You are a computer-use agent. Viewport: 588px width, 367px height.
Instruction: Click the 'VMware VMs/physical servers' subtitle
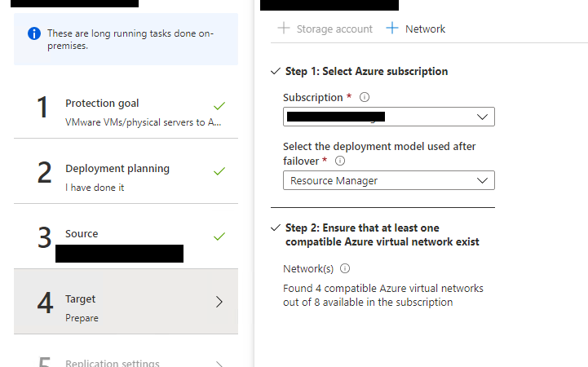point(144,122)
